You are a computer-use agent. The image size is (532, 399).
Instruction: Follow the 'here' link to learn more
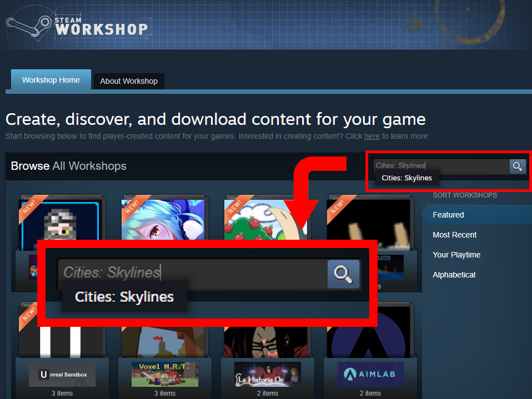point(372,137)
